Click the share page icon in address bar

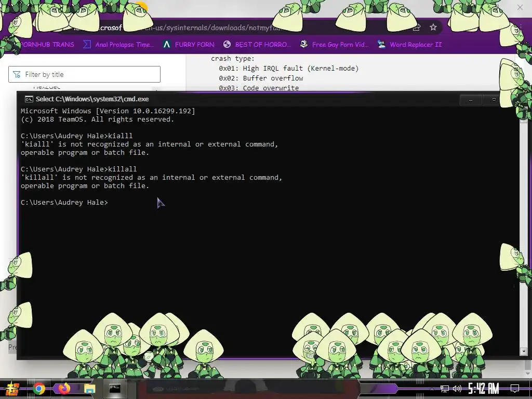tap(417, 28)
